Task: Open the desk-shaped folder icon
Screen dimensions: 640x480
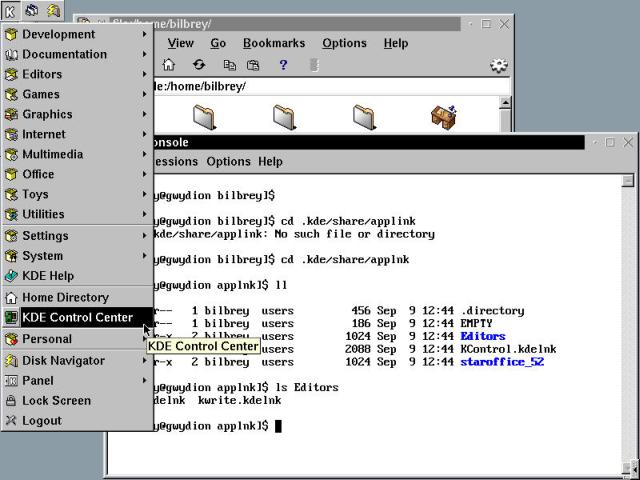Action: click(x=444, y=117)
